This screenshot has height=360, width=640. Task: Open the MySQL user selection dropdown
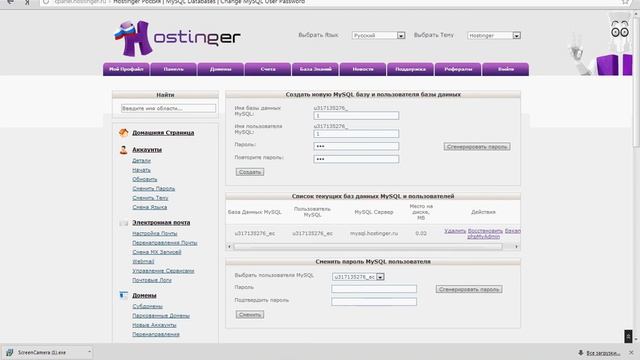tap(358, 277)
